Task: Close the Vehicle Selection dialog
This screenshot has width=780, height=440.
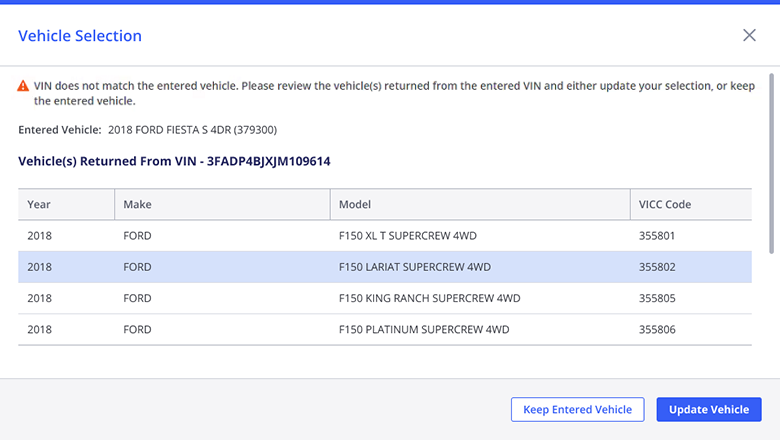Action: coord(749,35)
